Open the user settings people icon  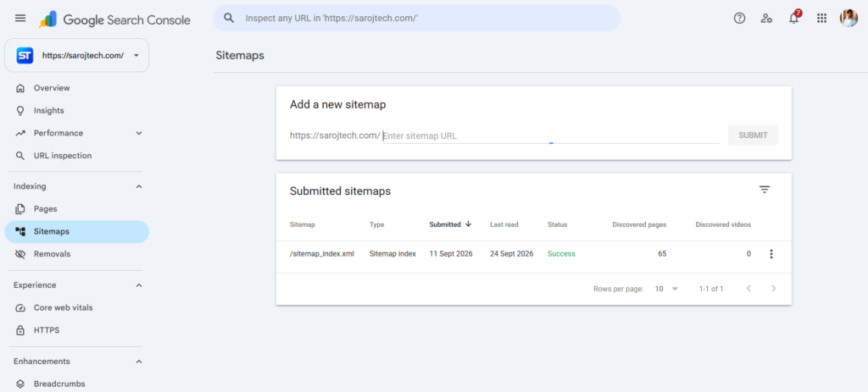tap(766, 19)
